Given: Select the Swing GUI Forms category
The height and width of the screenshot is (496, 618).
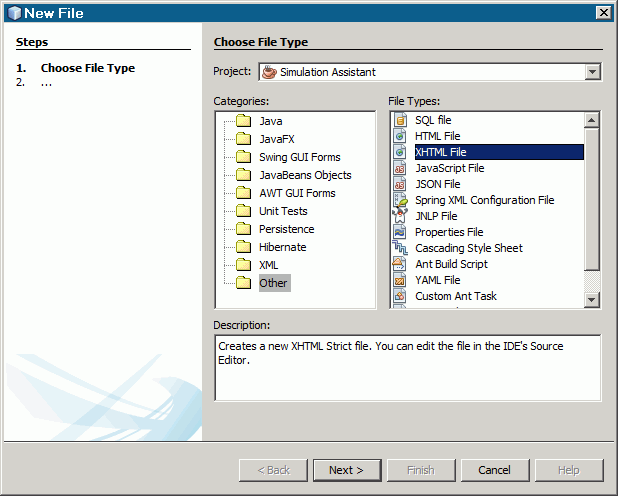Looking at the screenshot, I should [300, 157].
